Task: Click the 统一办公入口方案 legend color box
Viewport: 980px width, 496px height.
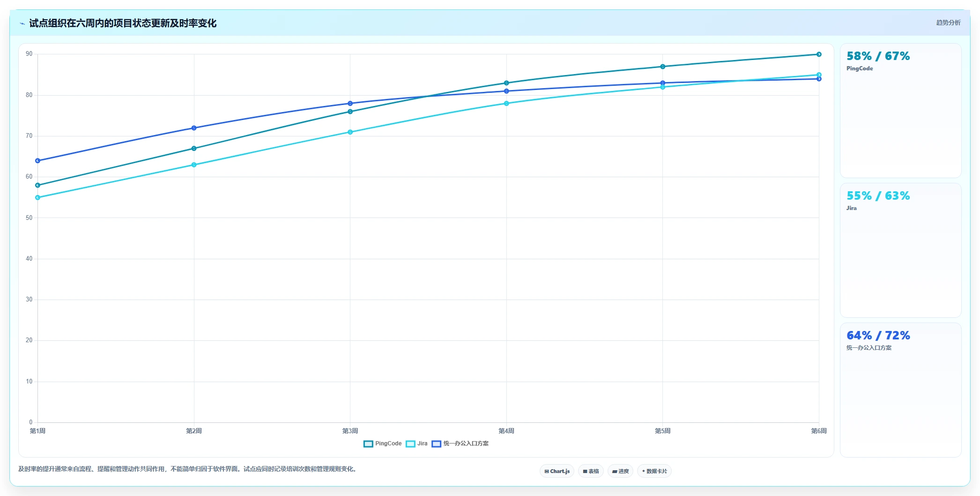Action: click(436, 444)
